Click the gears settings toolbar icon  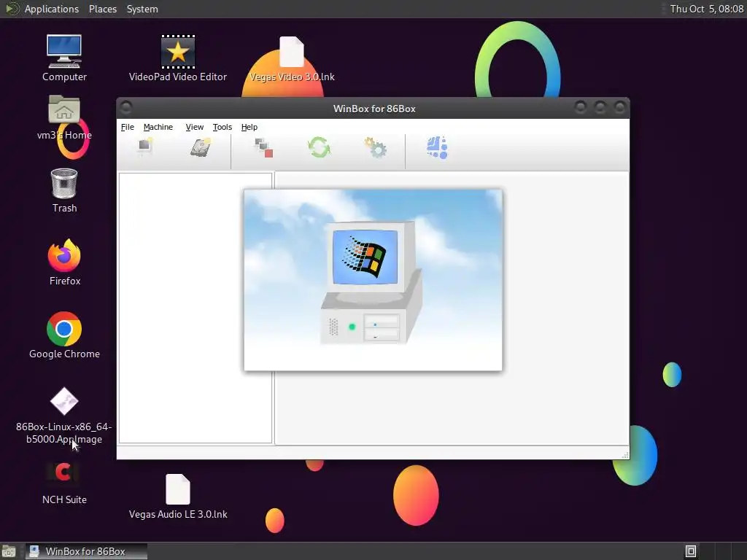376,147
